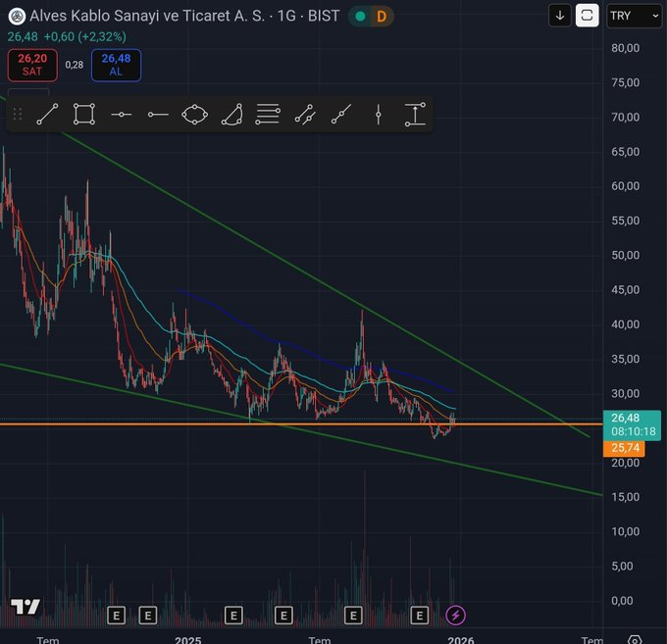Click the 2026 time axis label
This screenshot has width=667, height=644.
coord(461,640)
